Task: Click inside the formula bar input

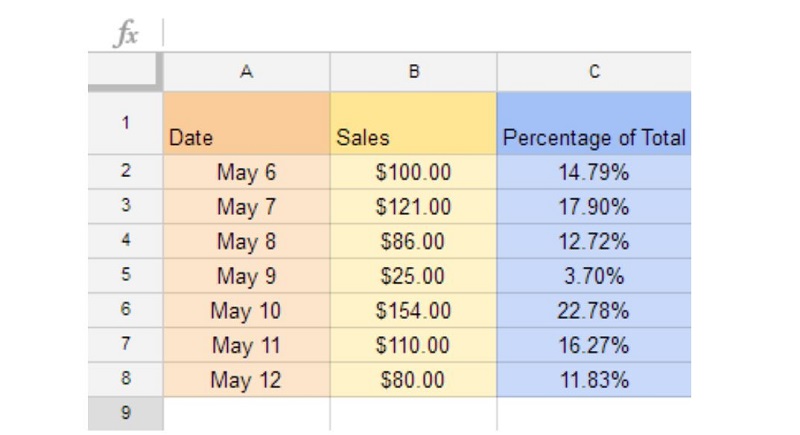Action: (428, 33)
